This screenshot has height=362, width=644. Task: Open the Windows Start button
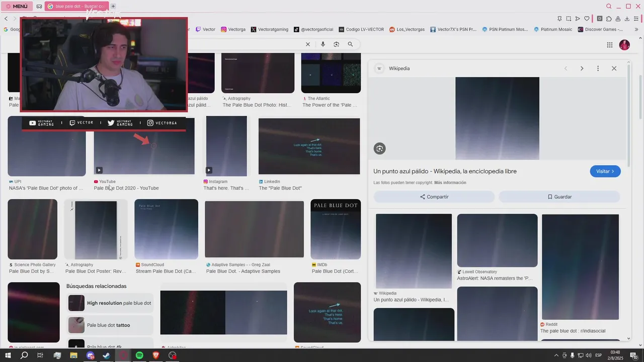coord(8,355)
